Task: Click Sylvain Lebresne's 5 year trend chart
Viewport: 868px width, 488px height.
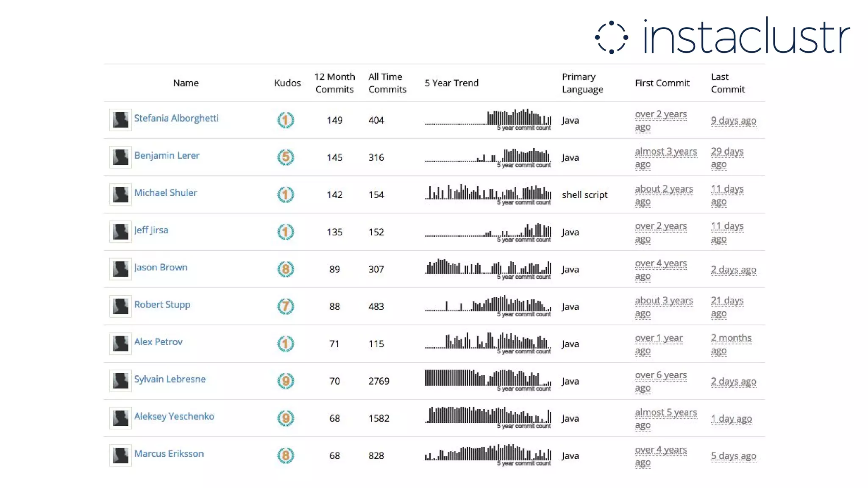Action: pyautogui.click(x=488, y=379)
